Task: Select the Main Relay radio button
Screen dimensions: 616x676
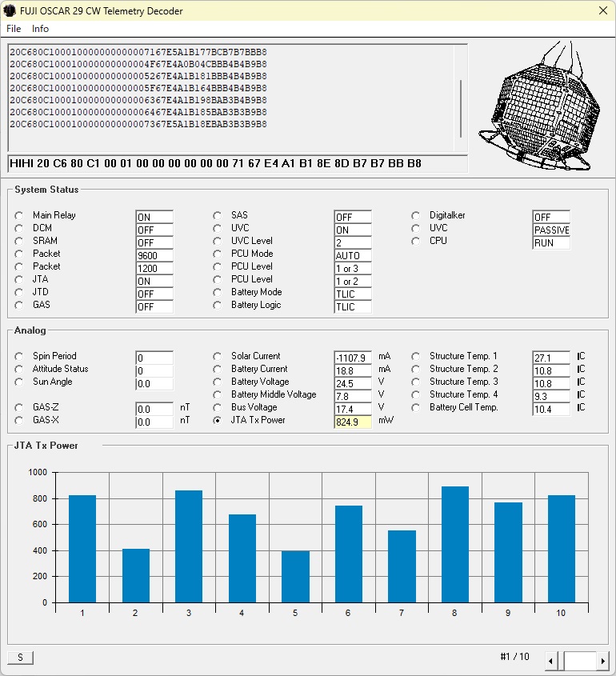Action: 19,215
